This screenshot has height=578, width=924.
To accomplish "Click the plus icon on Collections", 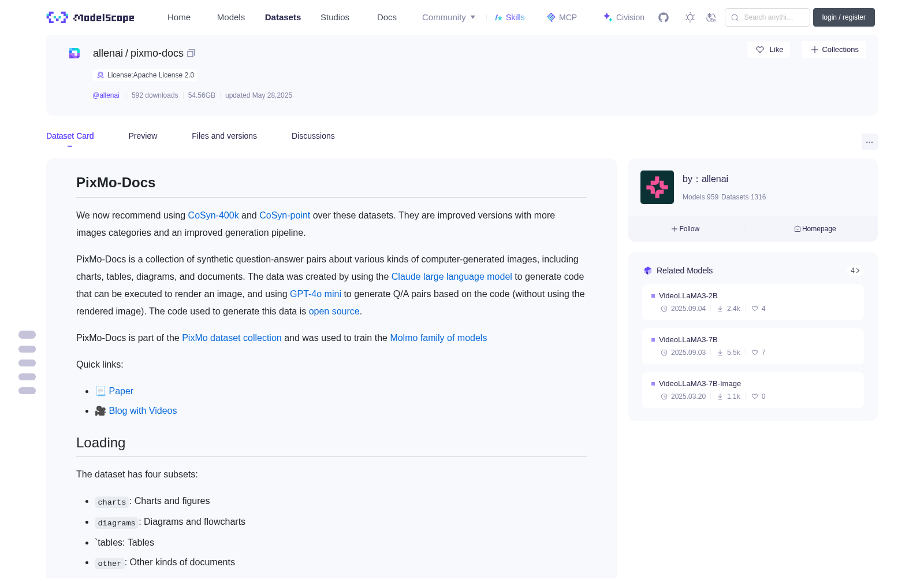I will click(x=815, y=50).
